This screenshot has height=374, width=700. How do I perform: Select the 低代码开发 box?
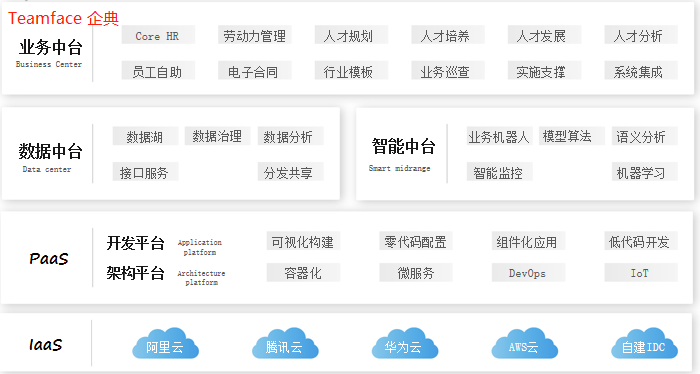click(641, 241)
